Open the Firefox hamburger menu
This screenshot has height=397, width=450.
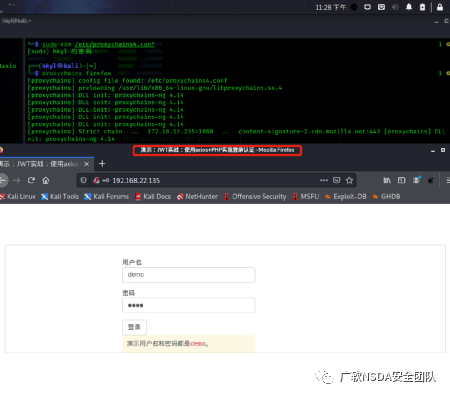coord(448,180)
